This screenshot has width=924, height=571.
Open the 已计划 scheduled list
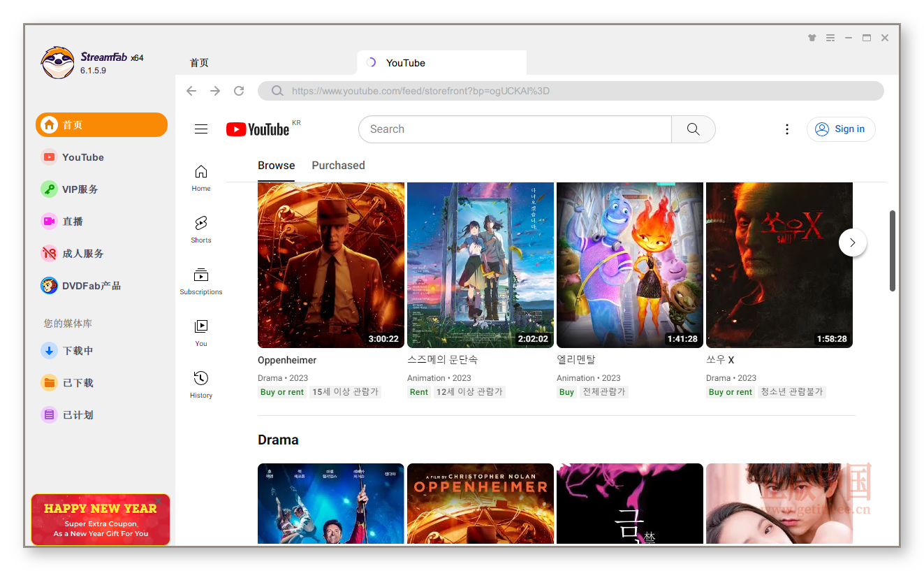pos(67,415)
